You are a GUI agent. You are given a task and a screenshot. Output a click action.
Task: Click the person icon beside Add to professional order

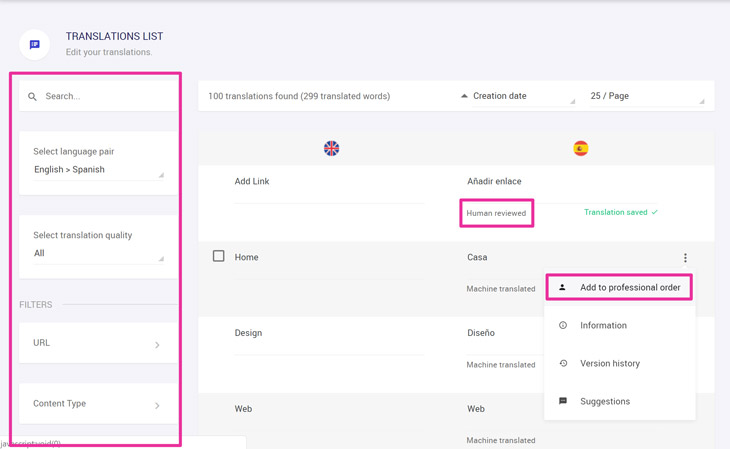562,287
